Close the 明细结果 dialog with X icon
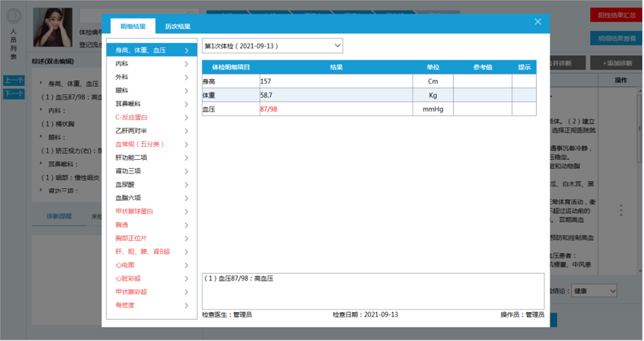This screenshot has width=644, height=341. pos(538,22)
